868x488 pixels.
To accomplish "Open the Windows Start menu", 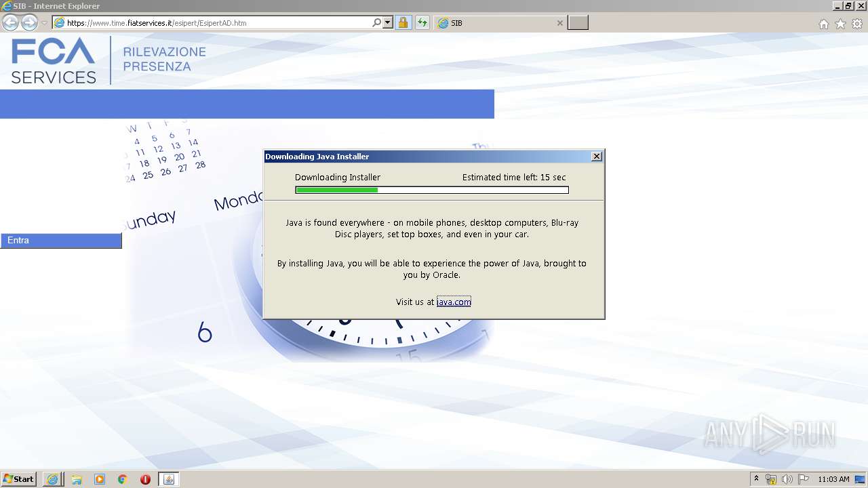I will point(19,479).
